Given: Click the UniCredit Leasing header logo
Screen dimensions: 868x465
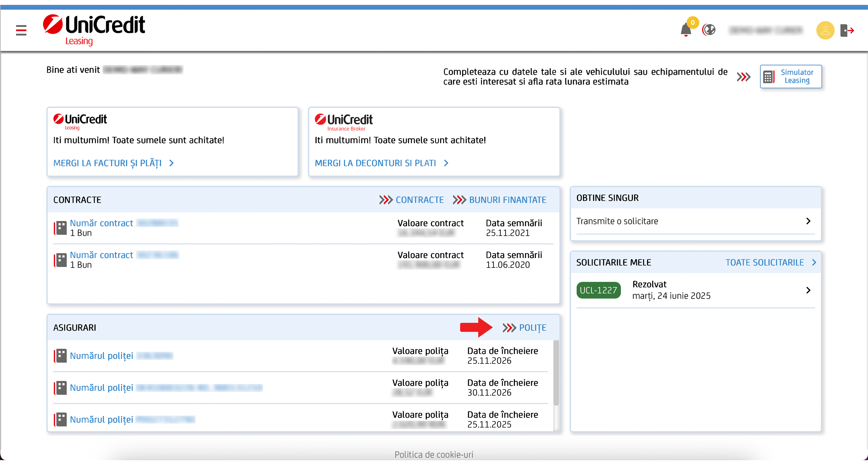Looking at the screenshot, I should [94, 30].
